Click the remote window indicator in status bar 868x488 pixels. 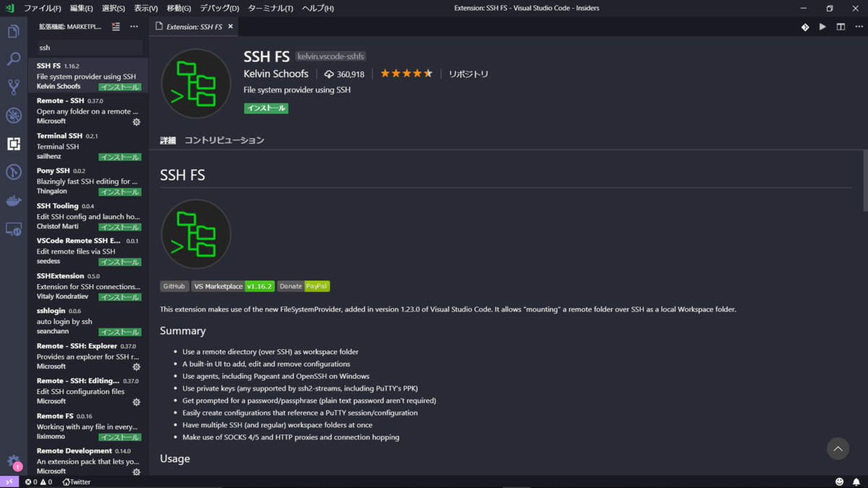pos(9,481)
